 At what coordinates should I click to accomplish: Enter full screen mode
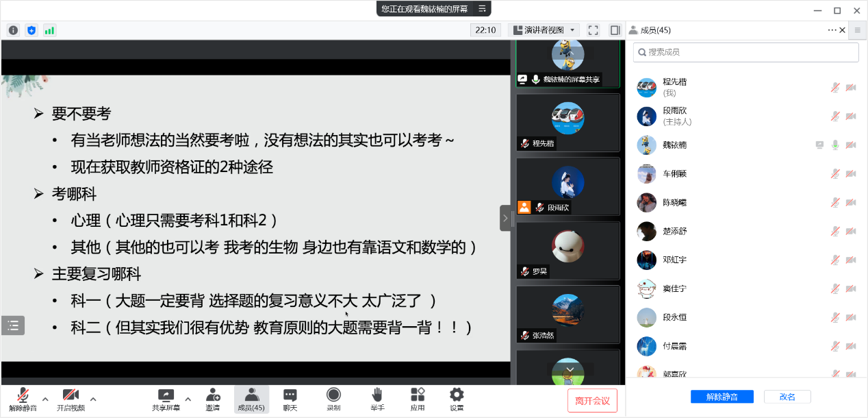coord(593,30)
